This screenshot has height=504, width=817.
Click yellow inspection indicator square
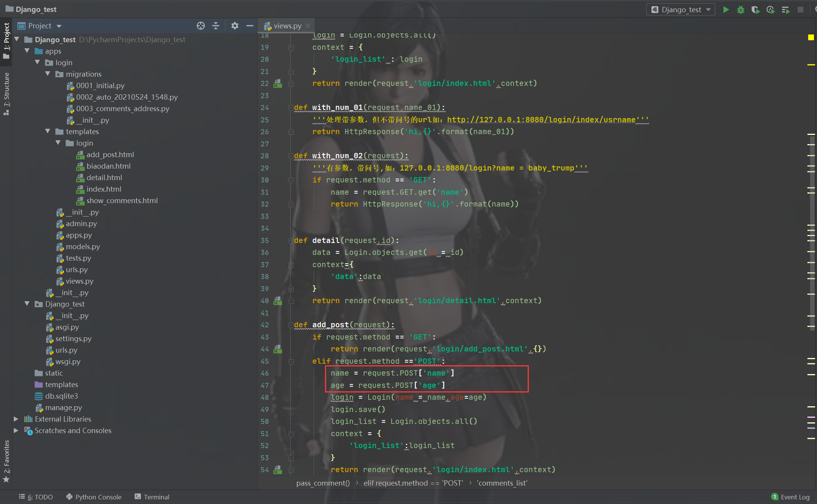coord(811,37)
